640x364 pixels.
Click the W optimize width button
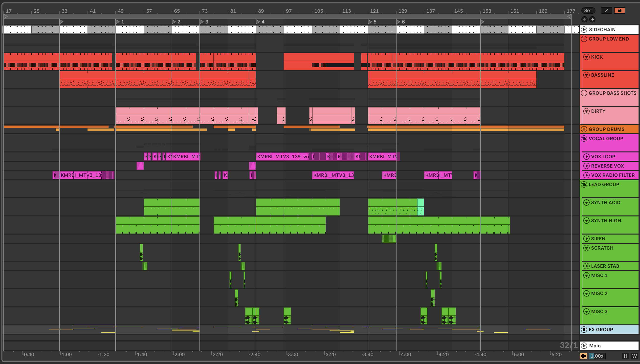tap(634, 356)
